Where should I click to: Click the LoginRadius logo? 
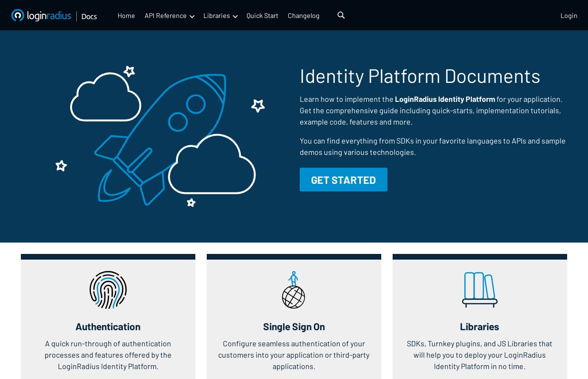(41, 16)
